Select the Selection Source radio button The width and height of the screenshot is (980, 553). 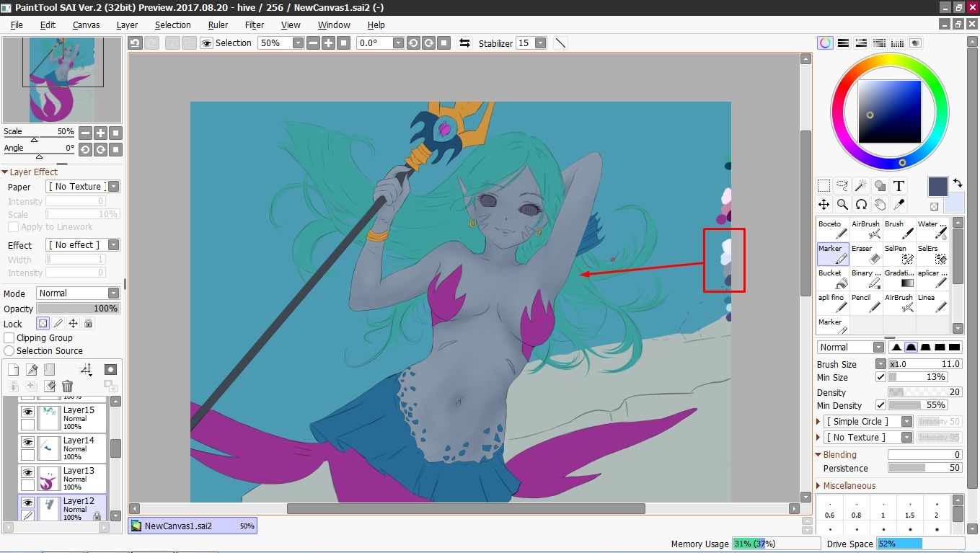(9, 350)
